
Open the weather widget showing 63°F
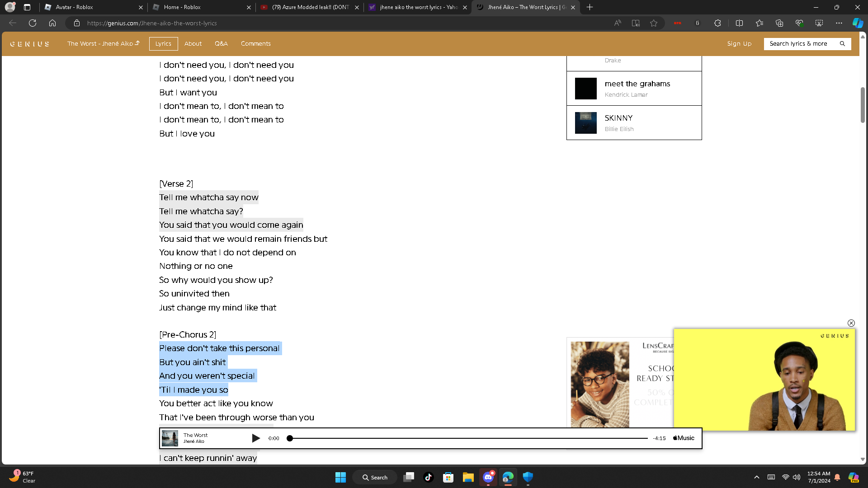pos(22,477)
